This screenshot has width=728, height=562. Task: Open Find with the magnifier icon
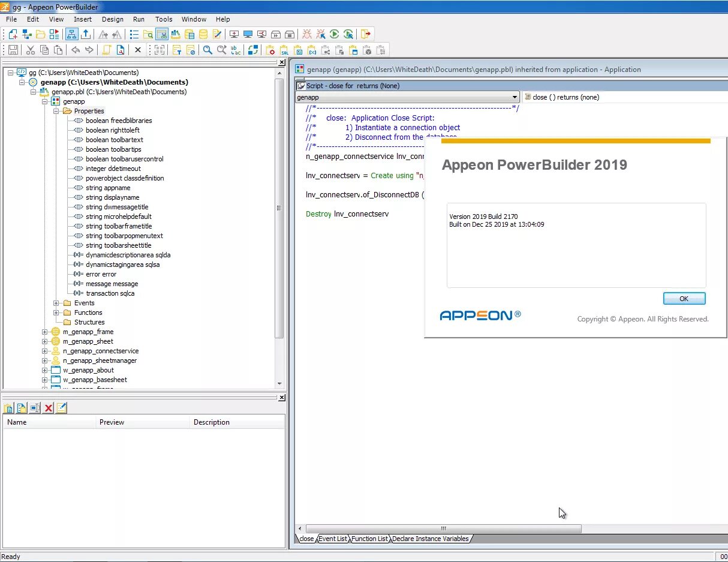207,50
